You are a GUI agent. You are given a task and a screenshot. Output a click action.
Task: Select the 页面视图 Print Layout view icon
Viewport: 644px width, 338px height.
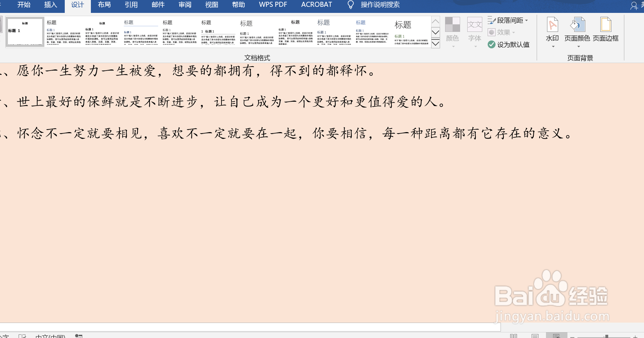coord(535,337)
